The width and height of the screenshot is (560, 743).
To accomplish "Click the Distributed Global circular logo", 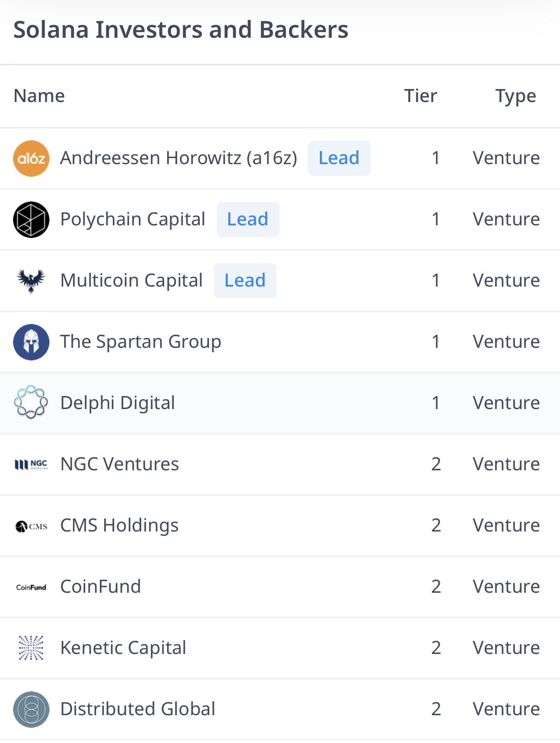I will 31,710.
